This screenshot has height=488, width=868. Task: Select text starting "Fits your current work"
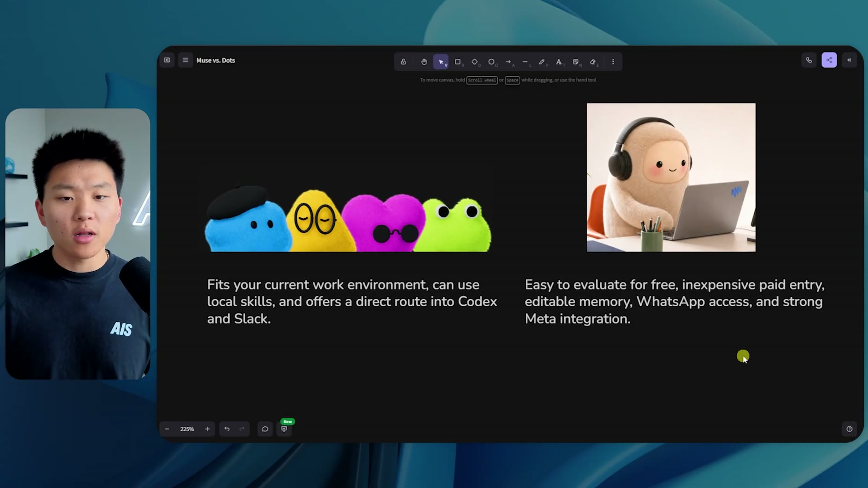click(352, 302)
